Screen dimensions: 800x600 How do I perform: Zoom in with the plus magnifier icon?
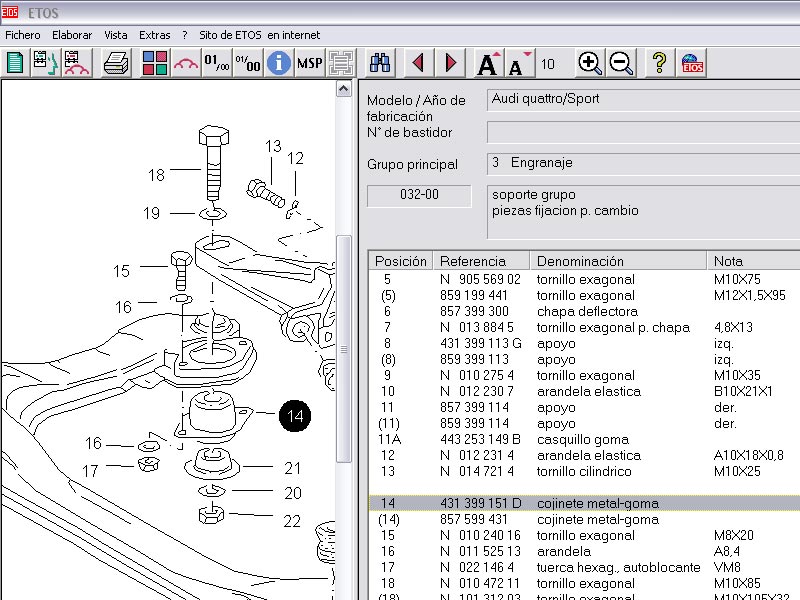590,63
